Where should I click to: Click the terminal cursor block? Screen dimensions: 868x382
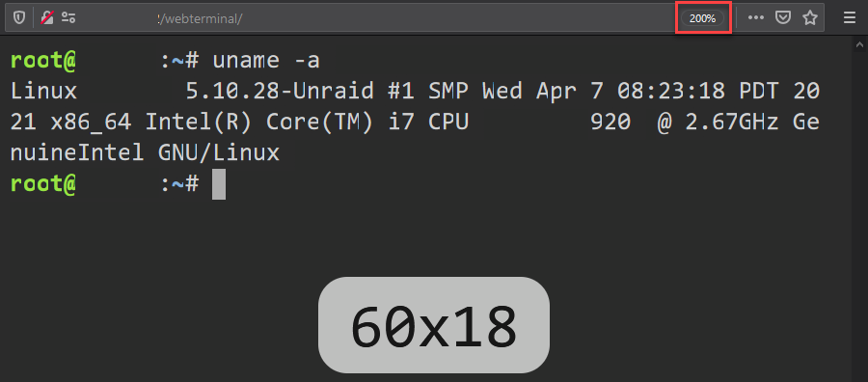pyautogui.click(x=219, y=184)
